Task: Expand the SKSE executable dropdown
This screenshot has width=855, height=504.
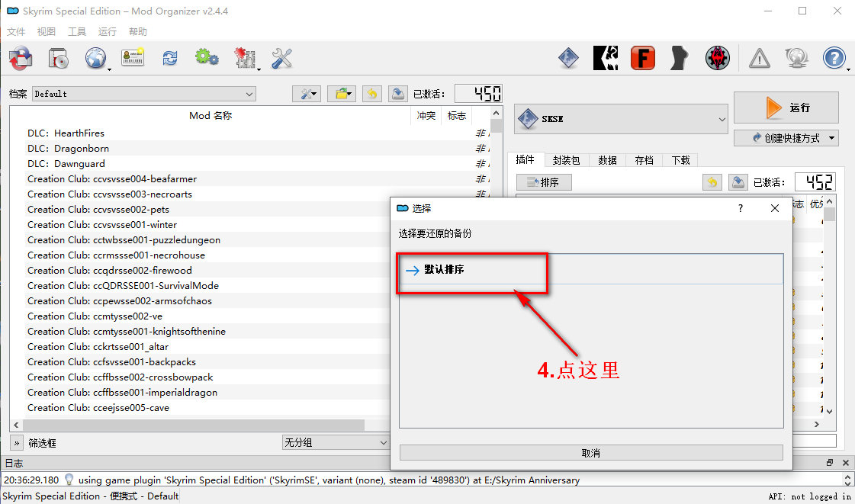Action: pos(622,119)
